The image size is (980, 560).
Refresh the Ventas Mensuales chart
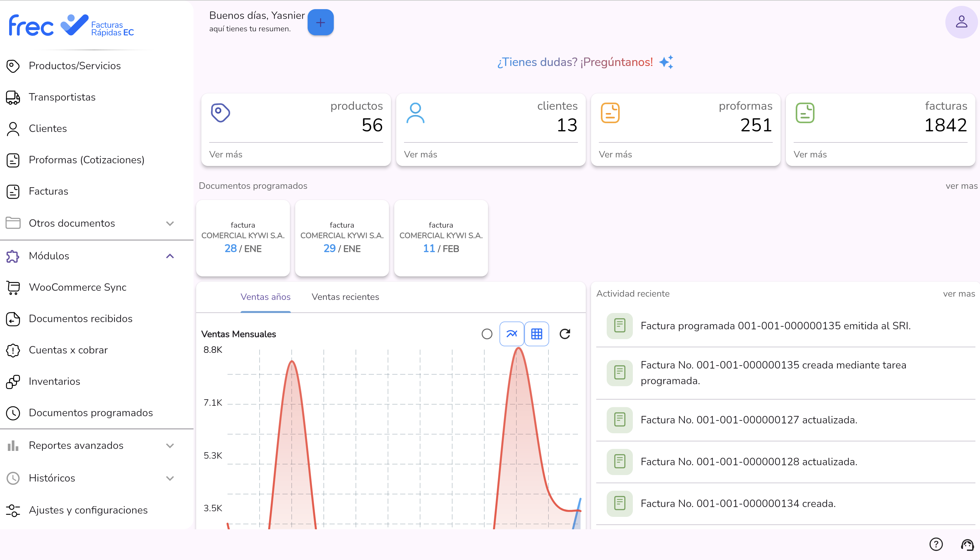(x=565, y=334)
